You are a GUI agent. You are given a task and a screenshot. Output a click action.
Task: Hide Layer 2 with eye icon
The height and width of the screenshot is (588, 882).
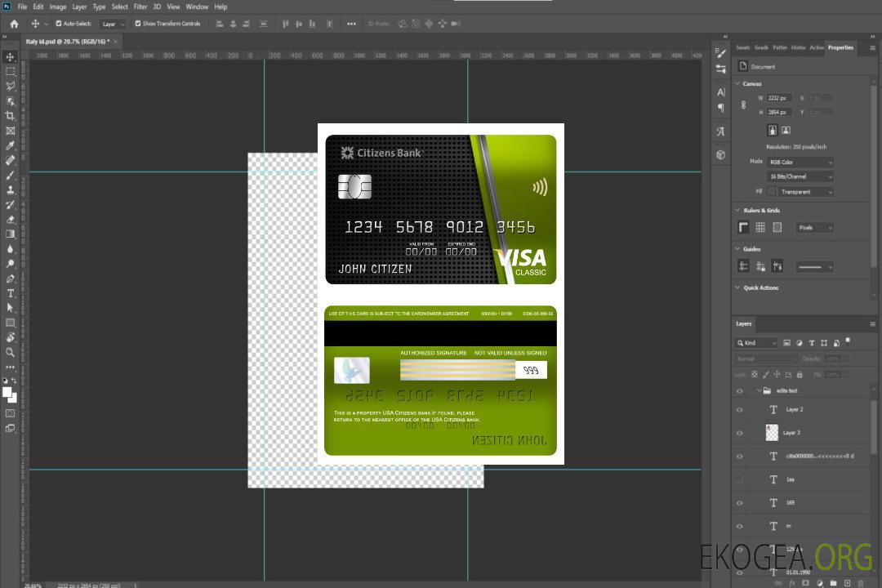(740, 410)
